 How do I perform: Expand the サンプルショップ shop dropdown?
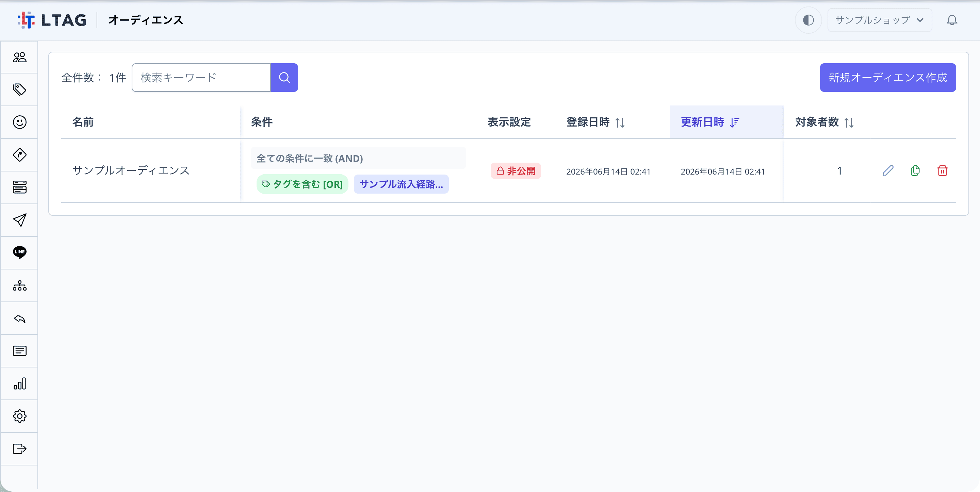click(879, 20)
